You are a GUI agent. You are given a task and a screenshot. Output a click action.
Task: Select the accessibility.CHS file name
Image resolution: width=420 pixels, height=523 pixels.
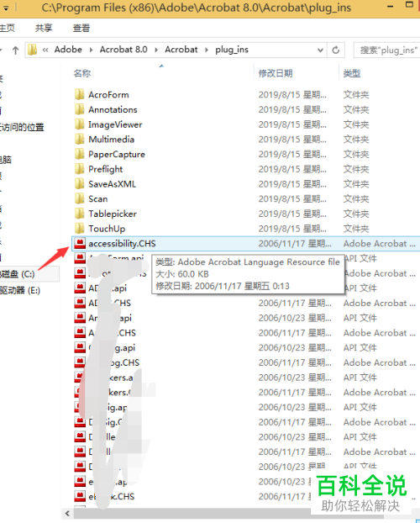[122, 244]
